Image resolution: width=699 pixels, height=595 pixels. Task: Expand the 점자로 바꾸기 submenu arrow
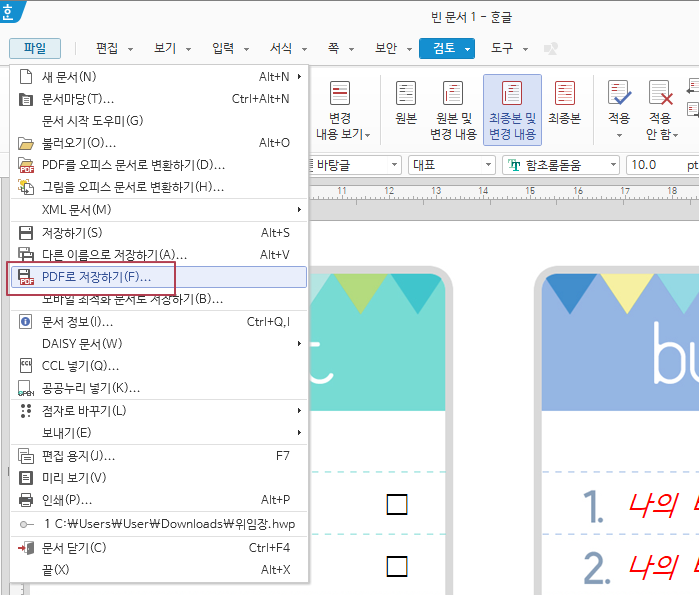[x=300, y=410]
